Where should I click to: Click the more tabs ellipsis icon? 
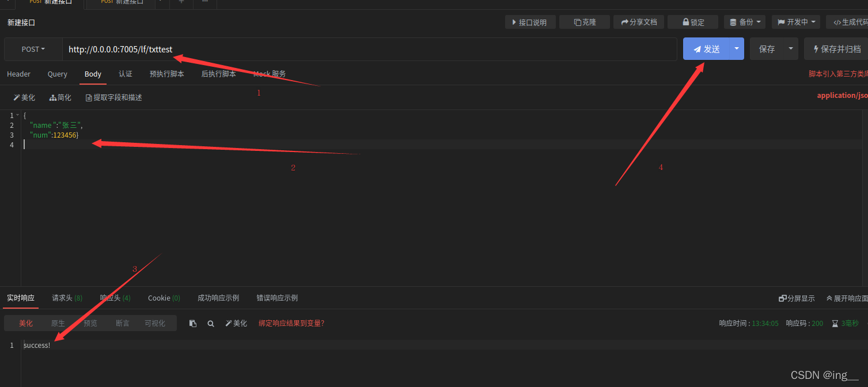point(205,2)
